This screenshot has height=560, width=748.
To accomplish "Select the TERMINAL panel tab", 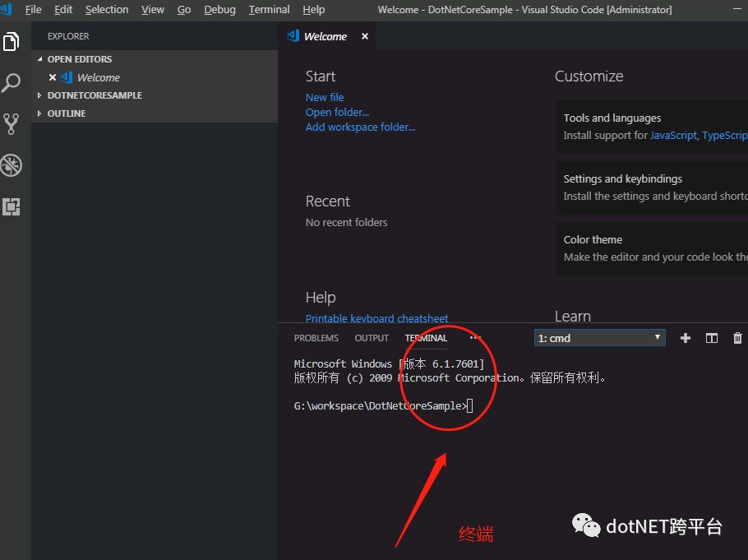I will pyautogui.click(x=426, y=338).
